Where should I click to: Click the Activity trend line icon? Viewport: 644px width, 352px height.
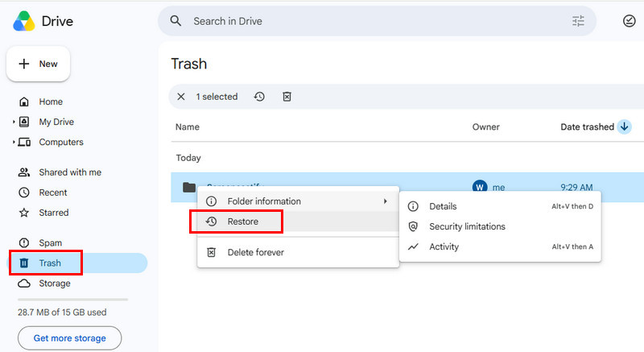(x=413, y=246)
